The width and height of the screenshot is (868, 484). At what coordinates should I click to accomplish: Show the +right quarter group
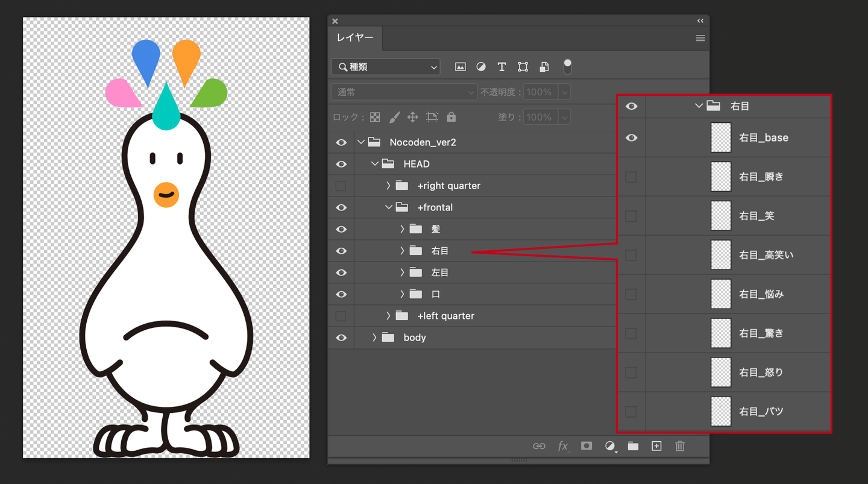coord(341,186)
